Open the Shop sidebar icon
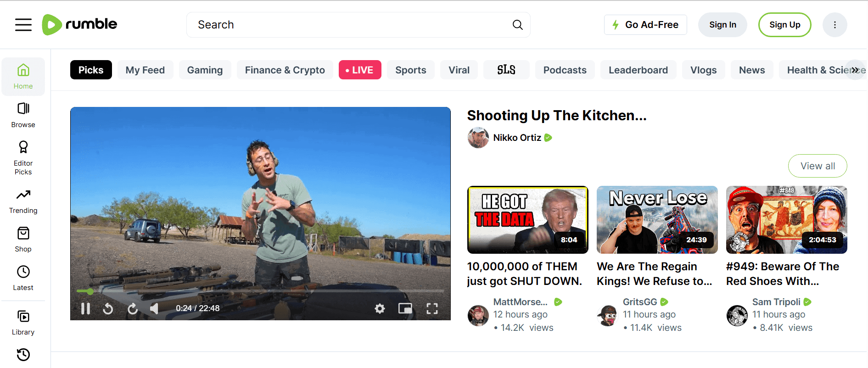Viewport: 868px width, 368px height. click(x=23, y=239)
